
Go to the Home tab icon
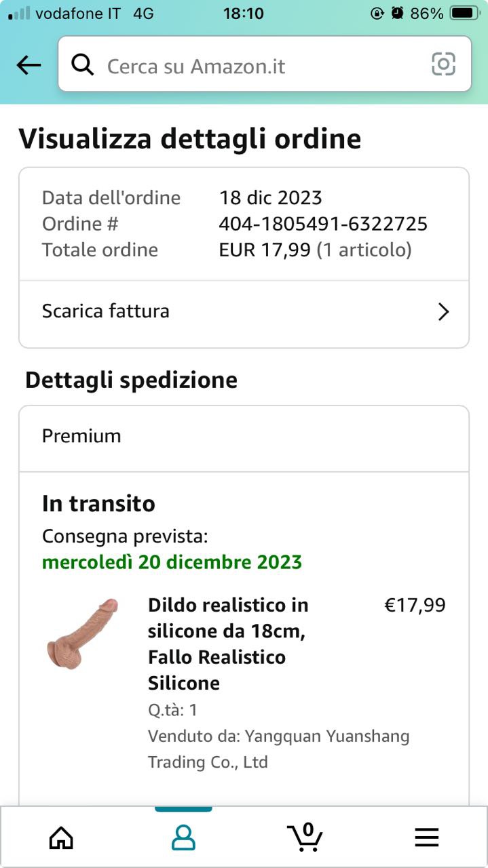point(61,838)
